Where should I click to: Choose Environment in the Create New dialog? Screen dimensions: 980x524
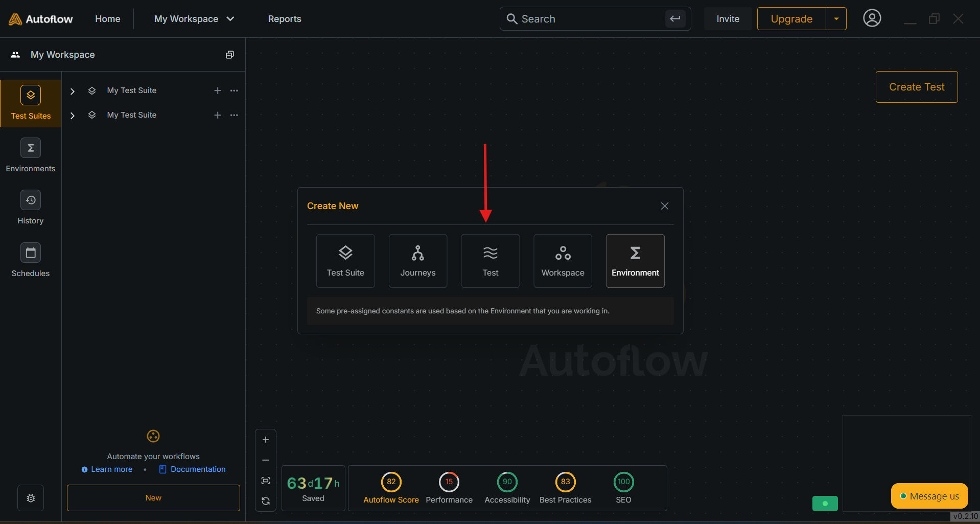click(635, 261)
